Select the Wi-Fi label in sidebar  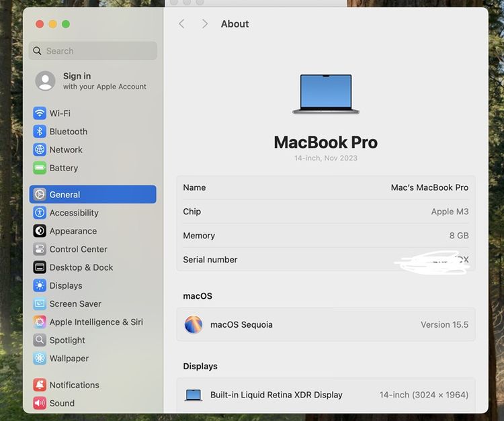coord(60,113)
